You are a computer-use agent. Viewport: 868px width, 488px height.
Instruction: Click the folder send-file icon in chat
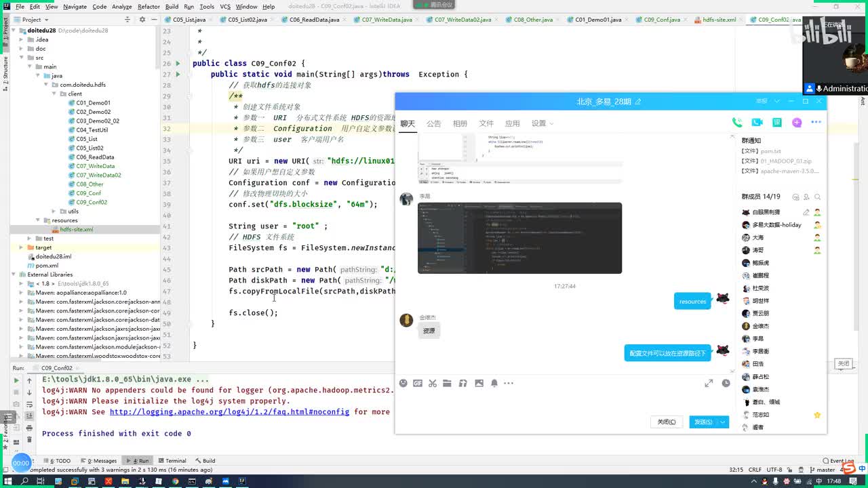point(448,384)
